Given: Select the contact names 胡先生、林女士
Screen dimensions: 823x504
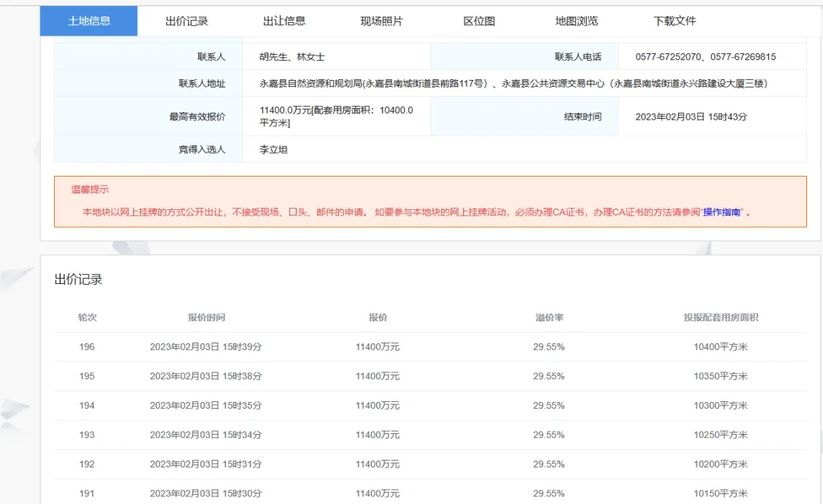Looking at the screenshot, I should pos(292,56).
